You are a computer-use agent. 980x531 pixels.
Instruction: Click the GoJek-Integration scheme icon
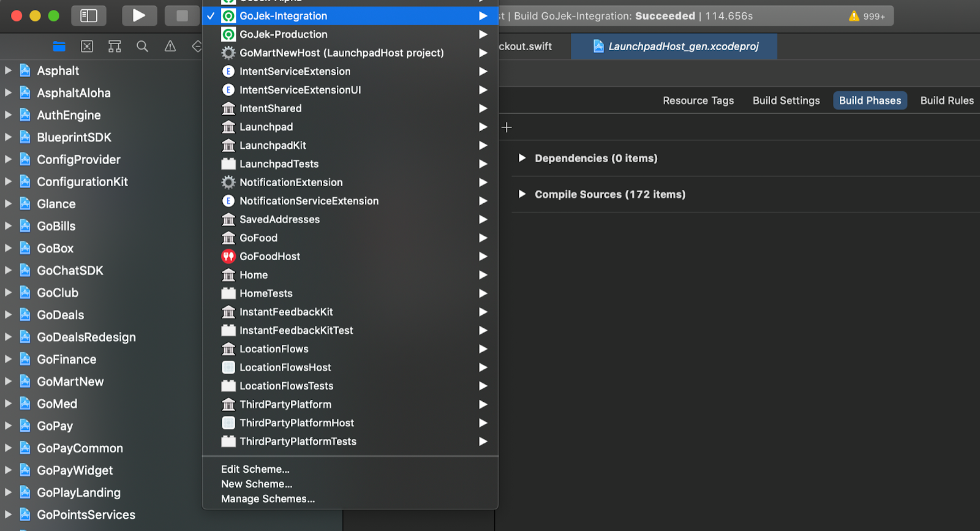[228, 16]
